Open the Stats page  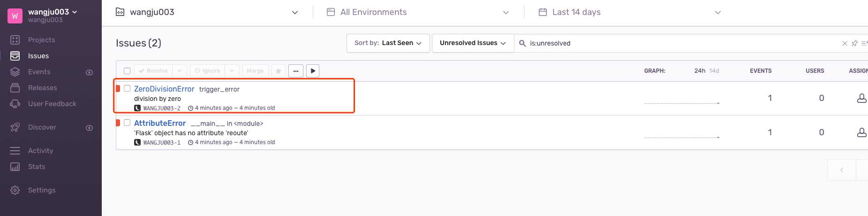tap(37, 167)
